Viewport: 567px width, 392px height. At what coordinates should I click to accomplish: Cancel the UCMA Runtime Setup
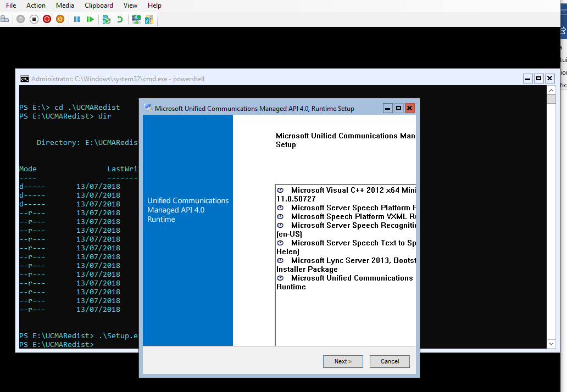pos(390,361)
